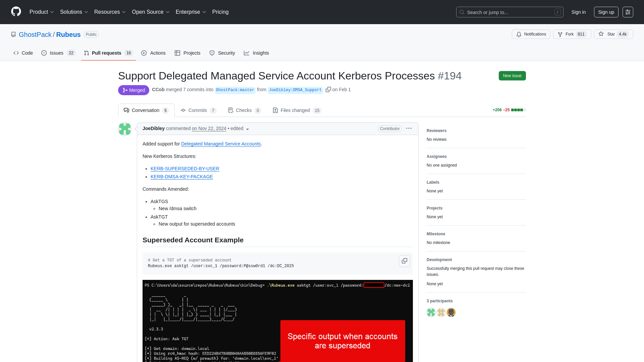Click the New issue button

(512, 76)
